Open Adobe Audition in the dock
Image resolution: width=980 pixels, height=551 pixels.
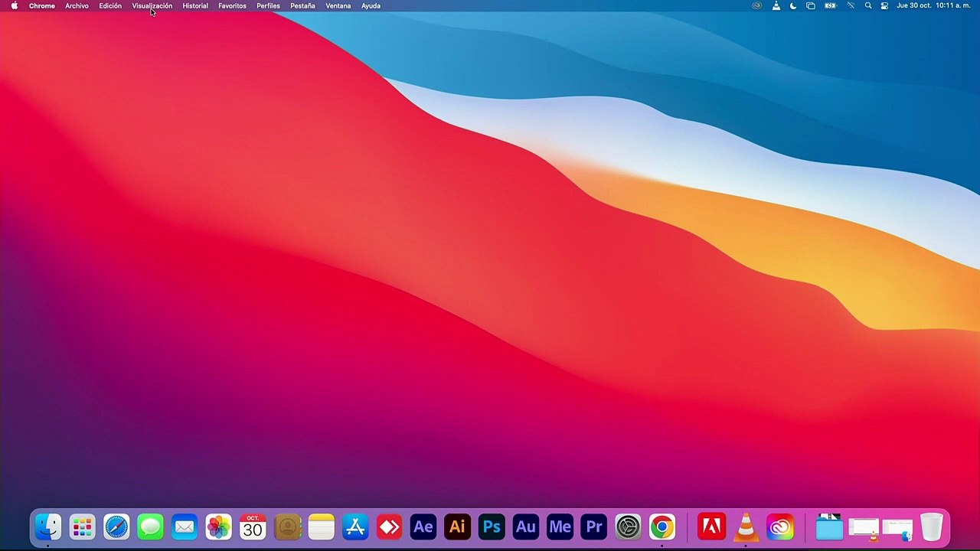pyautogui.click(x=525, y=527)
